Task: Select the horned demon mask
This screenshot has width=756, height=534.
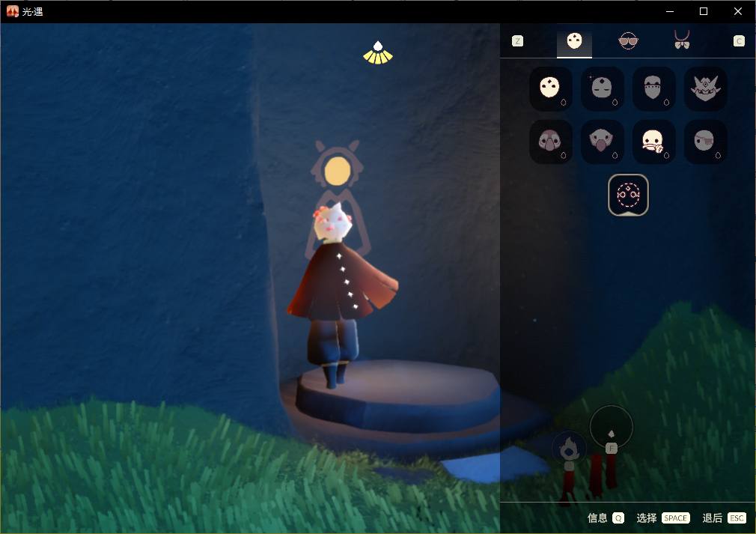Action: coord(705,89)
